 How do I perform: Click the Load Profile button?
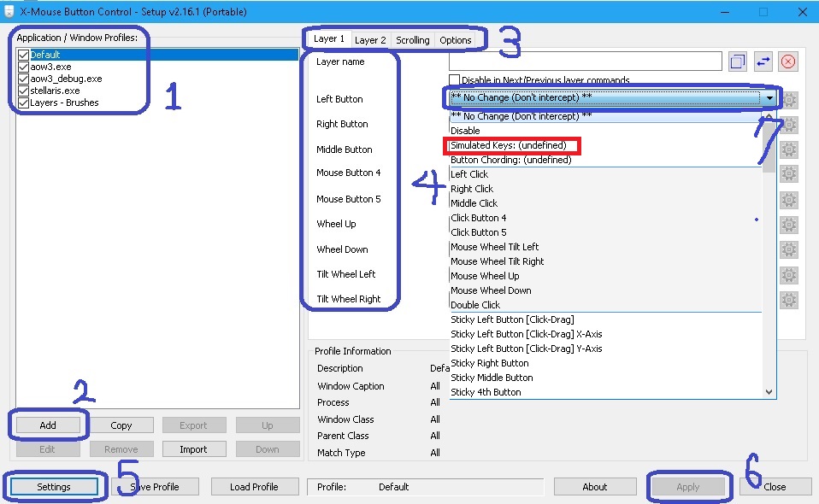point(255,487)
